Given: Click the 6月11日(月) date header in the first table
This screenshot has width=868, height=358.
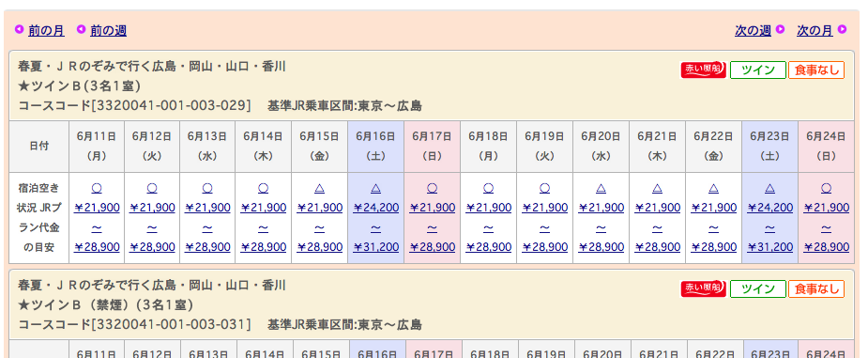Looking at the screenshot, I should (97, 147).
